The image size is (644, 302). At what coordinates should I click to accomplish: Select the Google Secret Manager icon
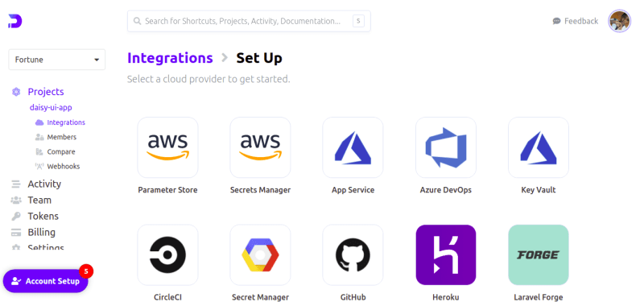(260, 254)
